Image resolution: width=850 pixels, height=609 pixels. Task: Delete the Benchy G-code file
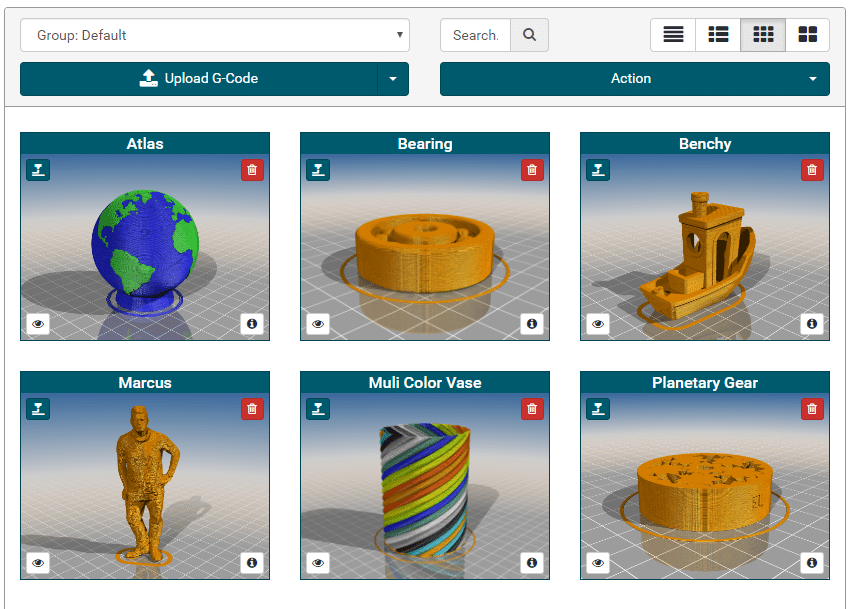(x=812, y=170)
